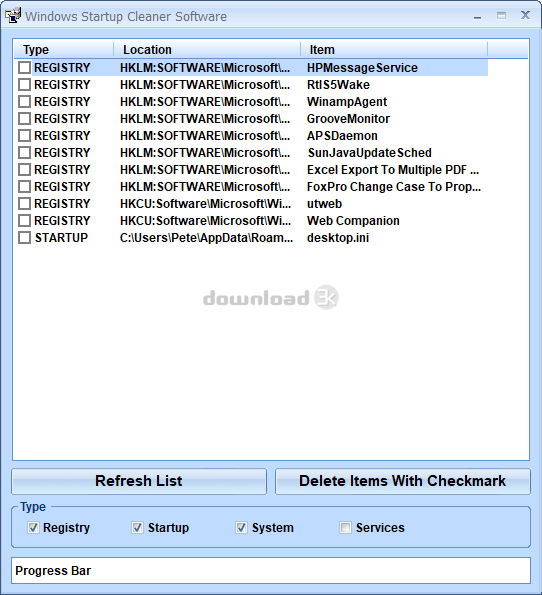Close the Windows Startup Cleaner window

(525, 15)
